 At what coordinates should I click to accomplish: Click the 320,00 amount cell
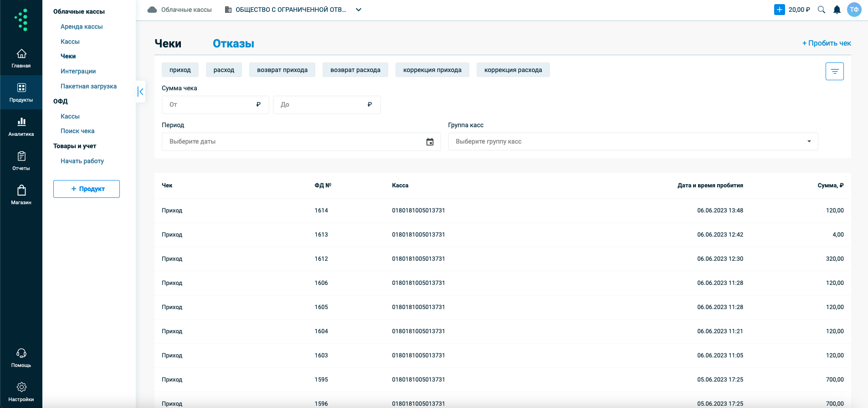pyautogui.click(x=835, y=259)
